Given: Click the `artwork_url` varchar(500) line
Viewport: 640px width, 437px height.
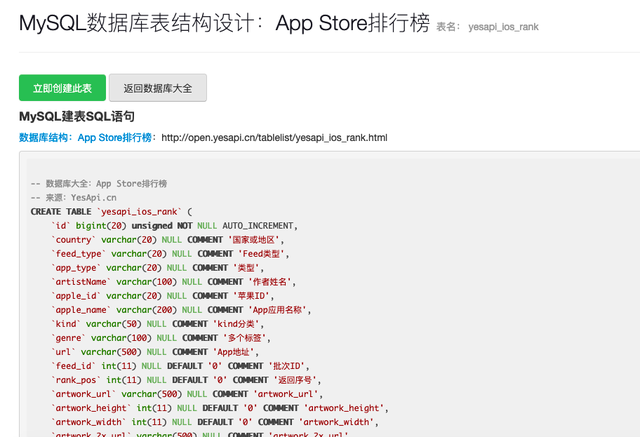Looking at the screenshot, I should pyautogui.click(x=187, y=394).
